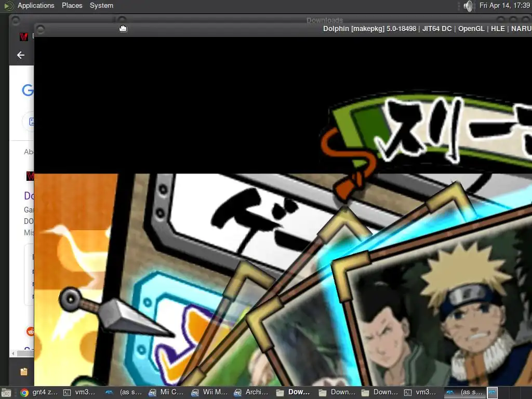The width and height of the screenshot is (532, 399).
Task: Switch to the 'Archi...' taskbar entry
Action: pyautogui.click(x=252, y=392)
